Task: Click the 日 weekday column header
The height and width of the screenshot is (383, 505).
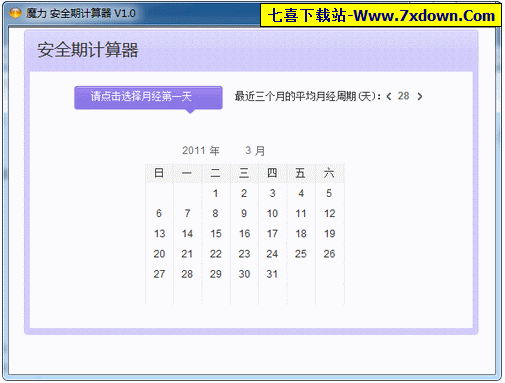Action: click(159, 173)
